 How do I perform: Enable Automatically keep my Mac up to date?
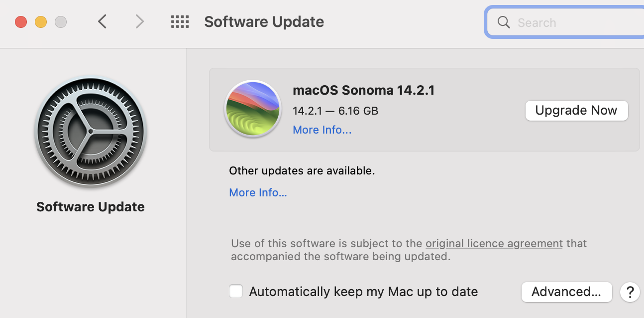236,292
